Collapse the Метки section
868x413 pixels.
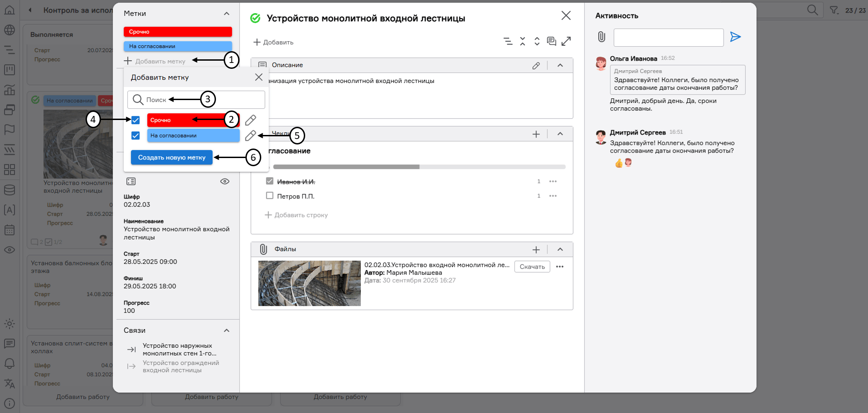tap(226, 14)
